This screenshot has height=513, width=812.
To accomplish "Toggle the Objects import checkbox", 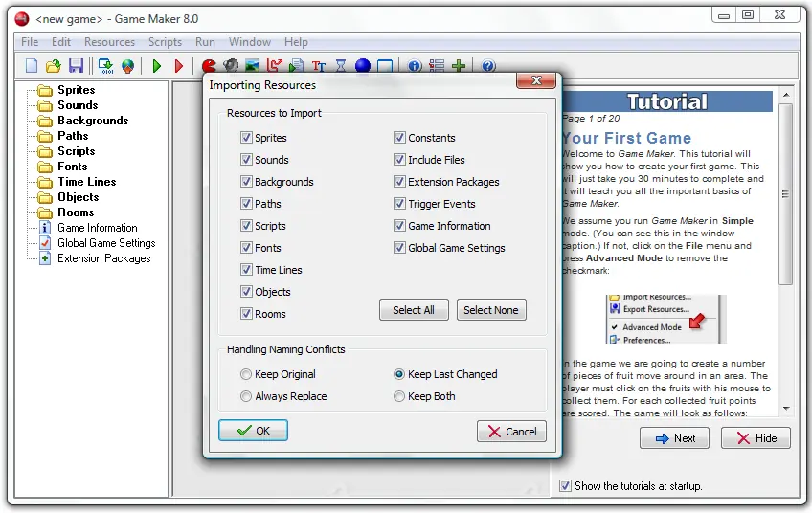I will click(246, 292).
